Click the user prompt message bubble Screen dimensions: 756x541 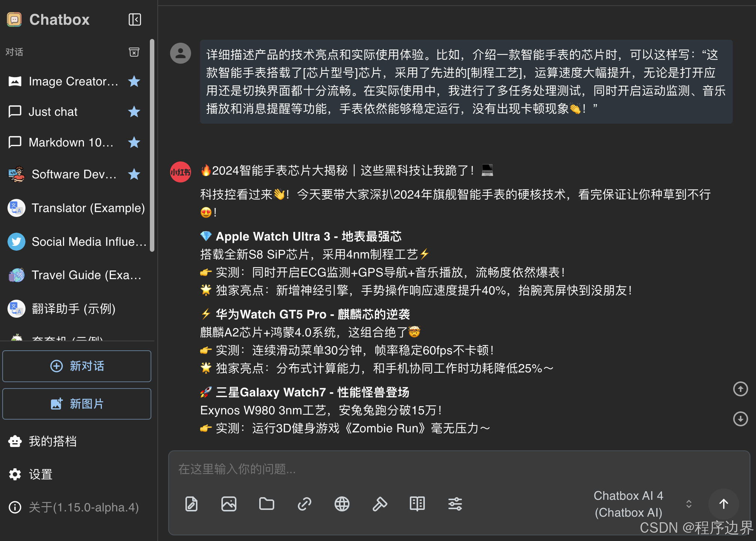466,82
